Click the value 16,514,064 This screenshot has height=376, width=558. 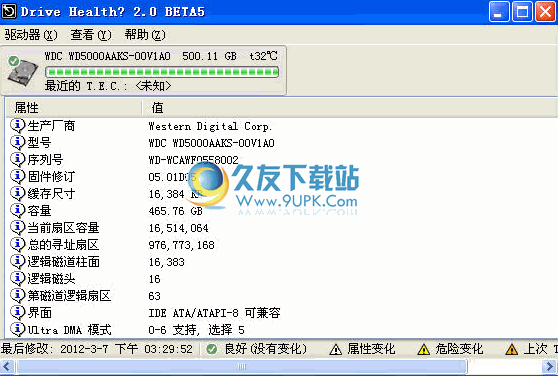click(x=178, y=228)
